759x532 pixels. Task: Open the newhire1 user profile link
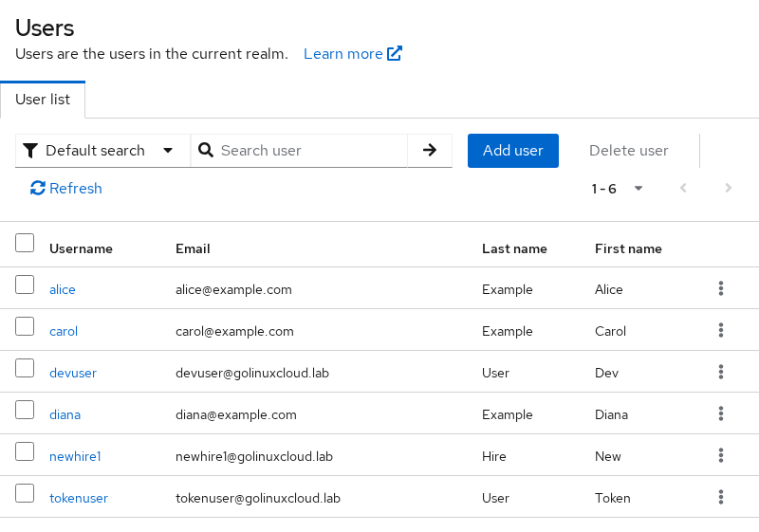pyautogui.click(x=75, y=456)
